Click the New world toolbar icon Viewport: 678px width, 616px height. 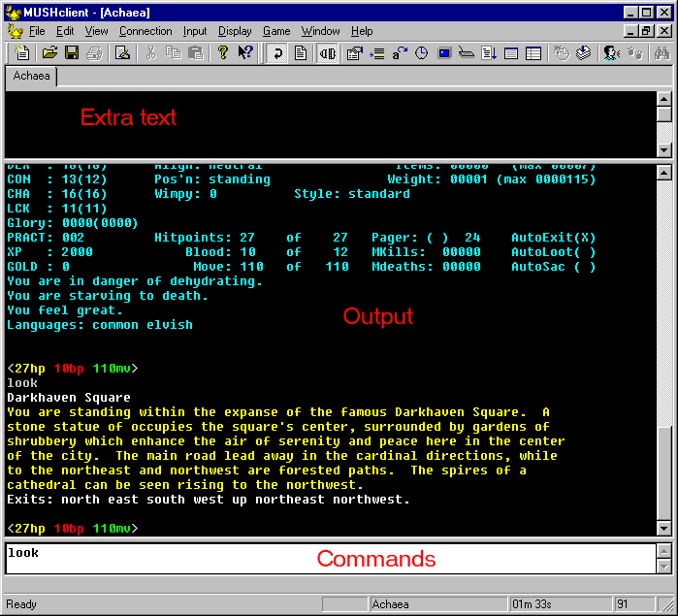pos(22,53)
